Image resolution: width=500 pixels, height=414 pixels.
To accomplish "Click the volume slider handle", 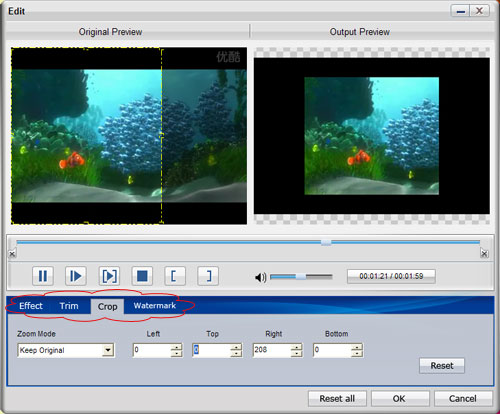I will [301, 276].
